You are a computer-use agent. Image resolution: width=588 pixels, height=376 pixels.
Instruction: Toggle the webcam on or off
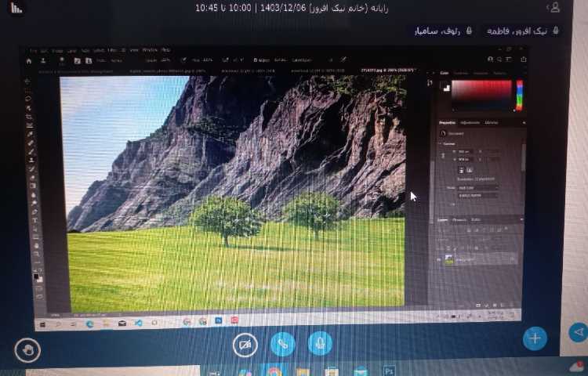point(245,345)
